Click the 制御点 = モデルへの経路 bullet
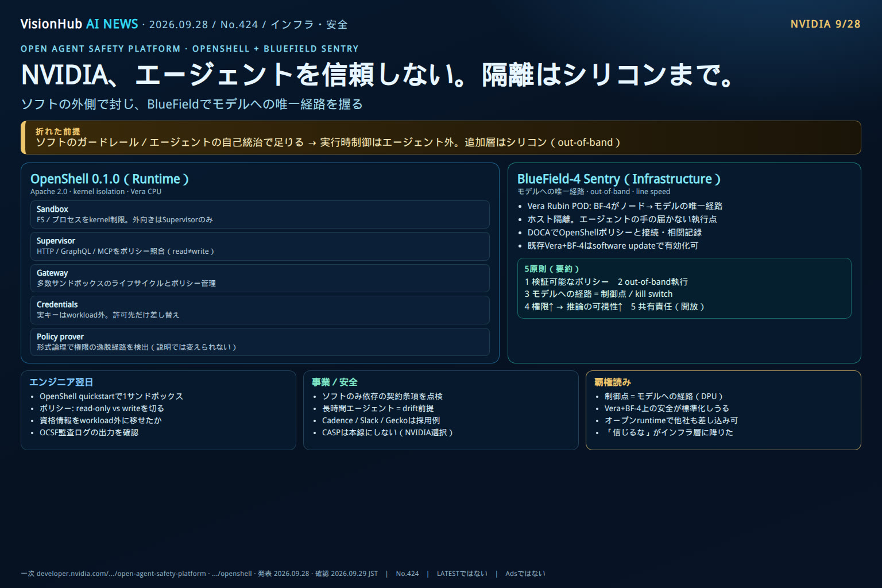The height and width of the screenshot is (588, 882). pyautogui.click(x=664, y=396)
